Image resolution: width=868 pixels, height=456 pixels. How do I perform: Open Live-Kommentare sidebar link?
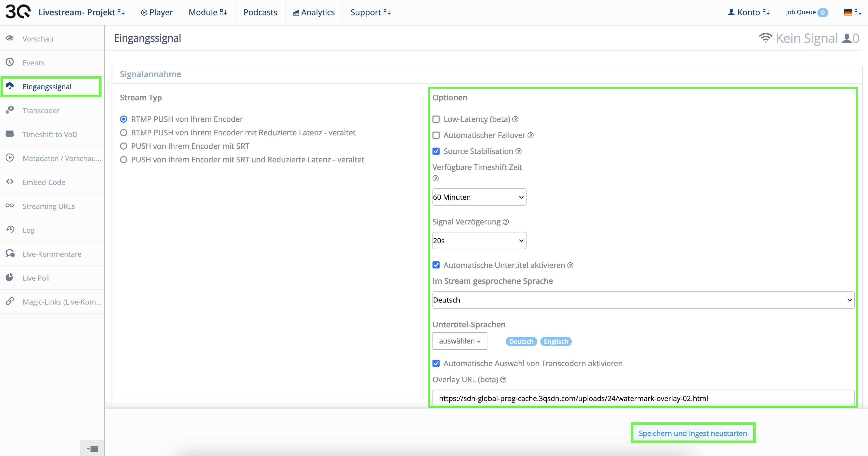[52, 254]
